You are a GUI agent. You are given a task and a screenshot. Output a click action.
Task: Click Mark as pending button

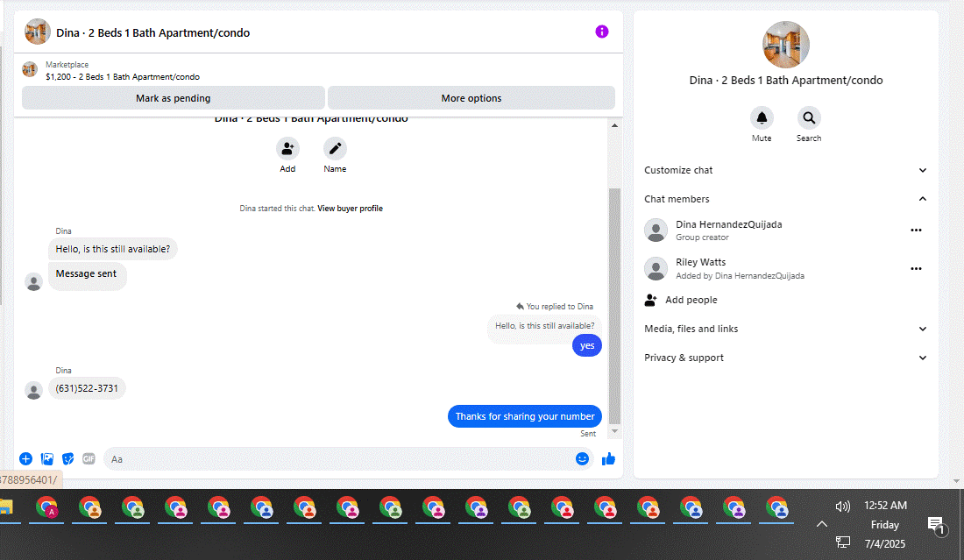point(174,98)
